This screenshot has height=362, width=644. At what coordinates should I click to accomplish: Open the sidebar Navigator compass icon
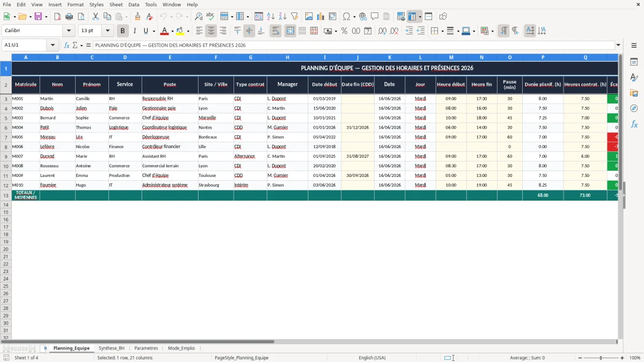click(634, 108)
